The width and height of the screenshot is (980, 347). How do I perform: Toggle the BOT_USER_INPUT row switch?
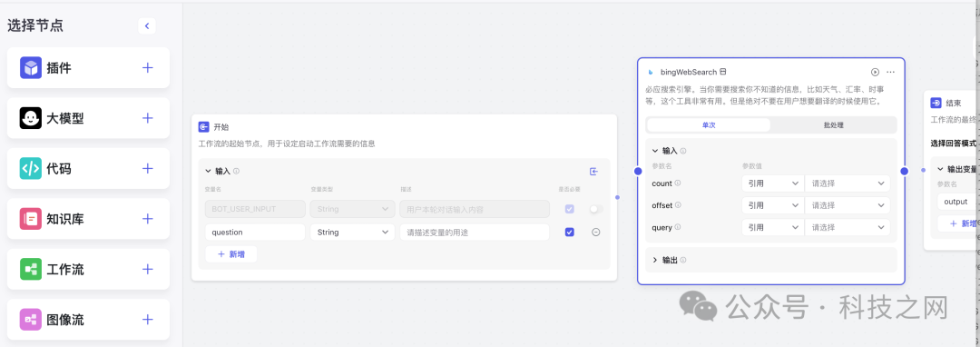click(596, 209)
